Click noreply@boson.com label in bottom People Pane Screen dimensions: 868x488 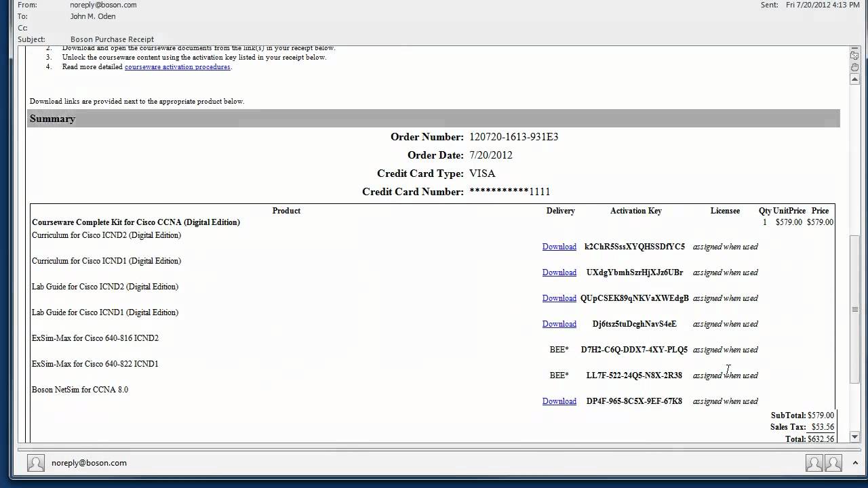click(x=89, y=463)
